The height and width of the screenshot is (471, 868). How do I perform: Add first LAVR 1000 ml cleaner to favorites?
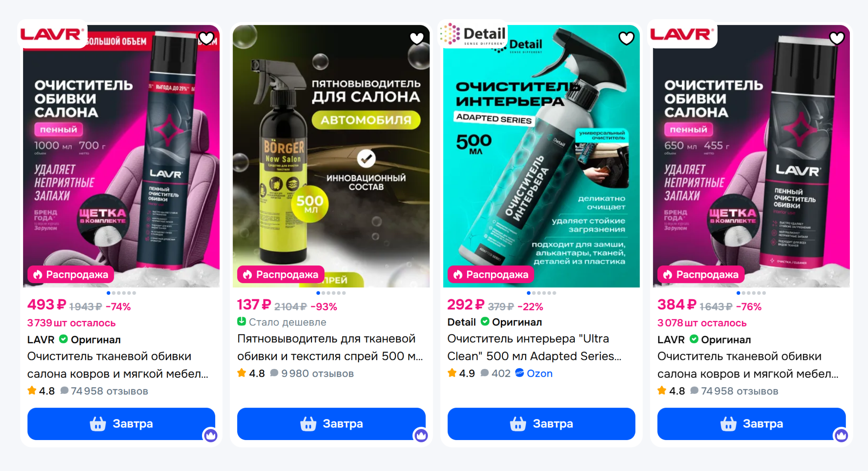206,38
